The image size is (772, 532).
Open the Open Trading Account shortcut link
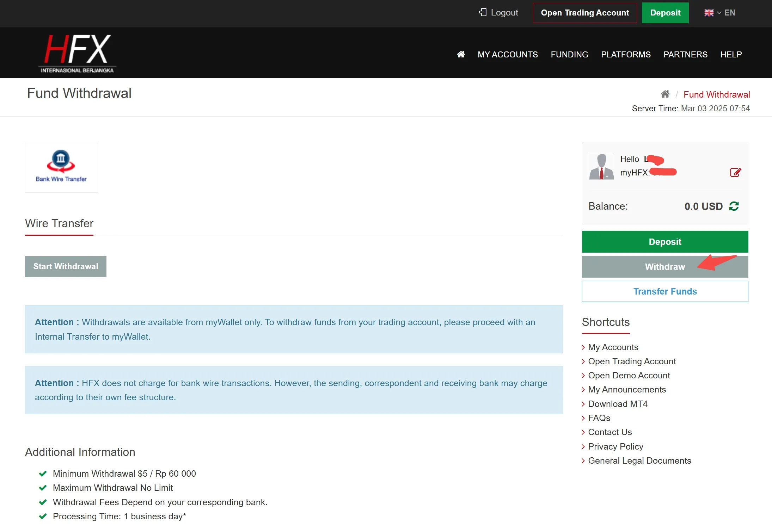632,361
